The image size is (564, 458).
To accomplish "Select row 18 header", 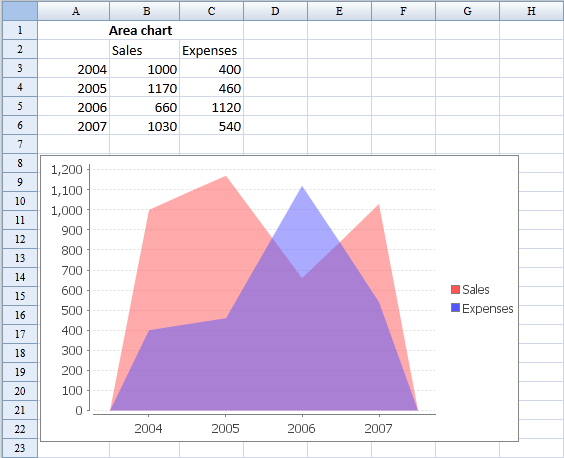I will click(x=20, y=353).
